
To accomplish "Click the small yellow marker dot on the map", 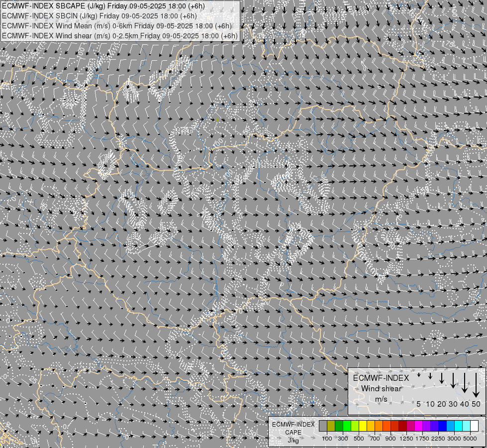I will [217, 119].
